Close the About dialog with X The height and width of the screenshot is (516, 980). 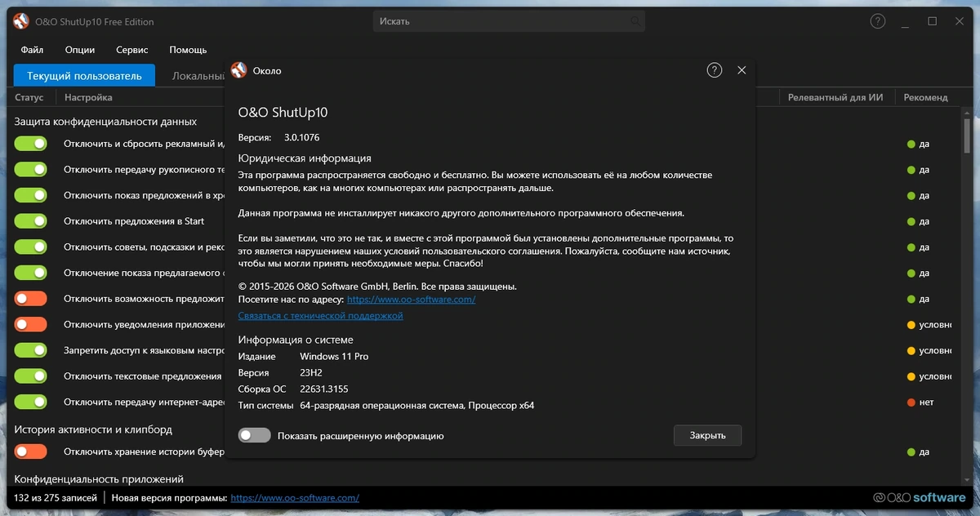pyautogui.click(x=742, y=70)
